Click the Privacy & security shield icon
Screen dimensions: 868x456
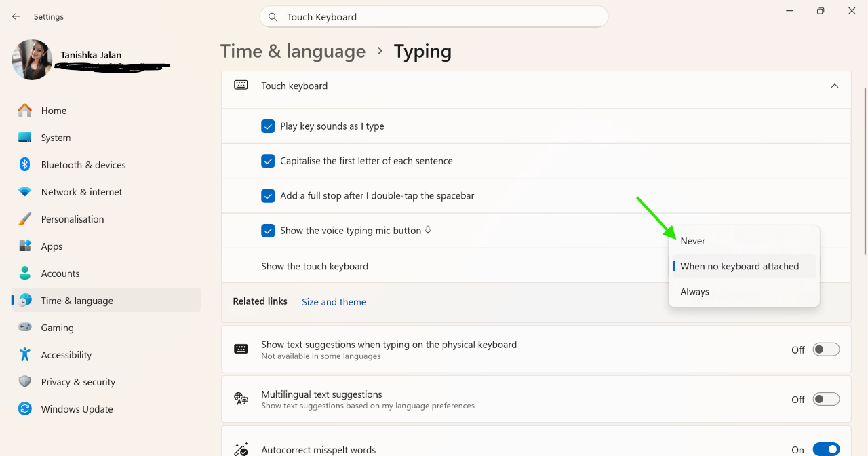click(x=25, y=381)
